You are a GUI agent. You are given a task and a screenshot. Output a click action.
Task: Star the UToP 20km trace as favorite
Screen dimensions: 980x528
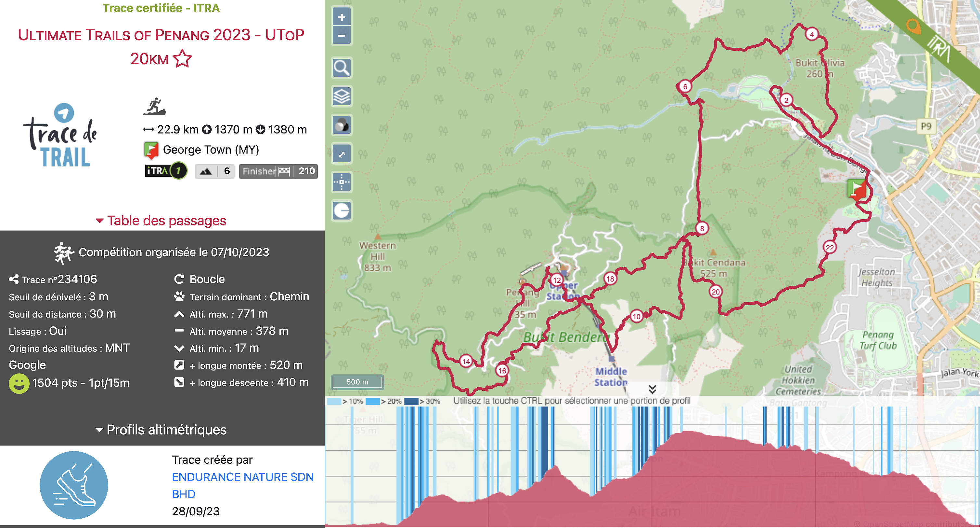point(182,58)
